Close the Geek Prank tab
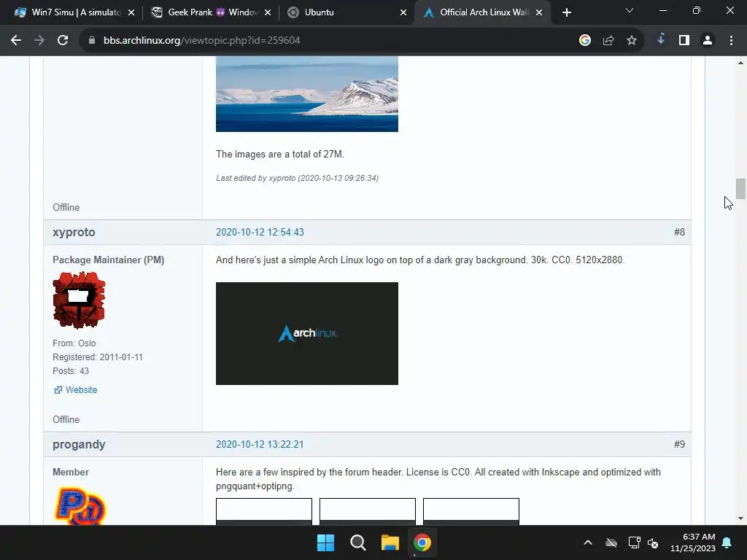Viewport: 747px width, 560px height. (x=268, y=13)
